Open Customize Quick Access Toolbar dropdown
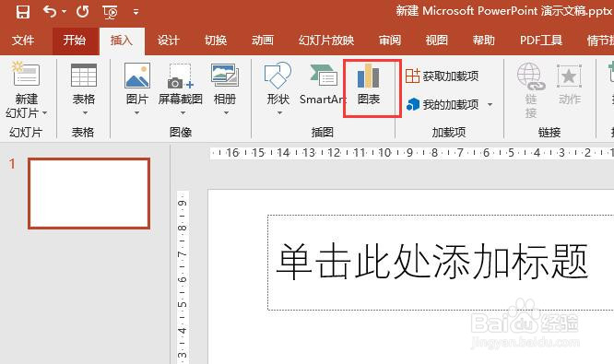614x364 pixels. coord(136,12)
